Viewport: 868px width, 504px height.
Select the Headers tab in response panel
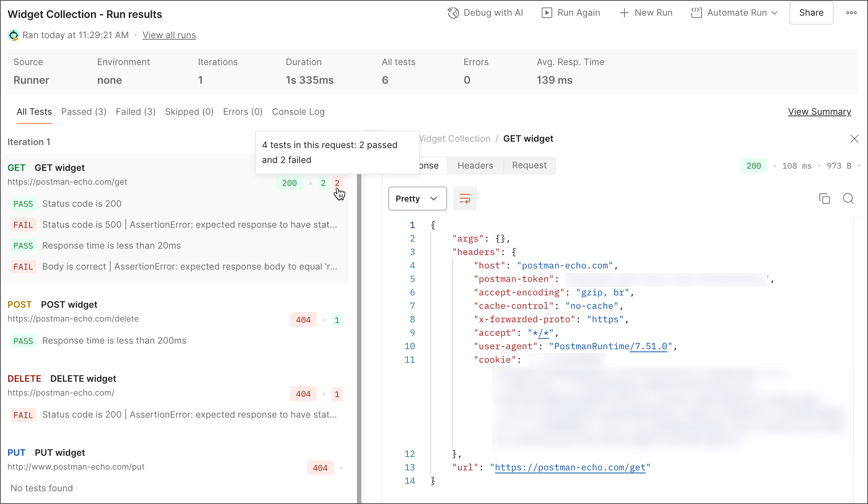(475, 166)
